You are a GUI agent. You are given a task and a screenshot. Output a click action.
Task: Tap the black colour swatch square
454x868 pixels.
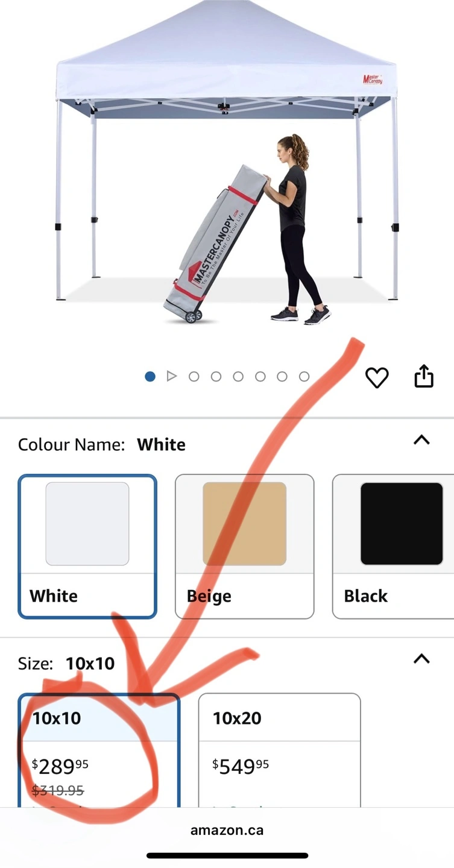pyautogui.click(x=402, y=523)
